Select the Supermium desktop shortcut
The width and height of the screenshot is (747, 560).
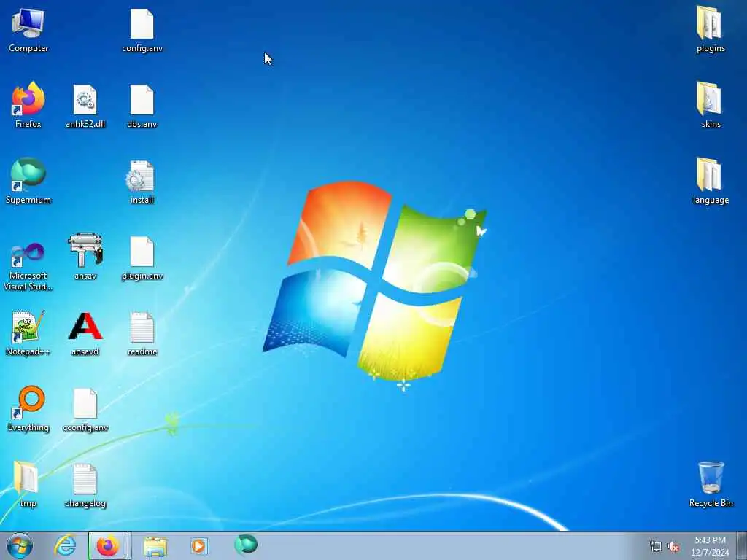[x=28, y=181]
